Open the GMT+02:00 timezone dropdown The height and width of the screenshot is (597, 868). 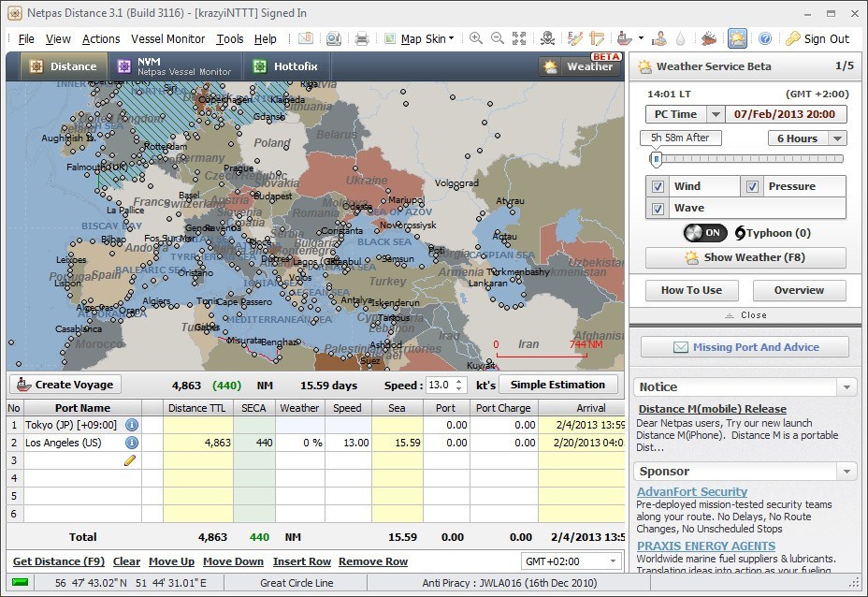571,561
